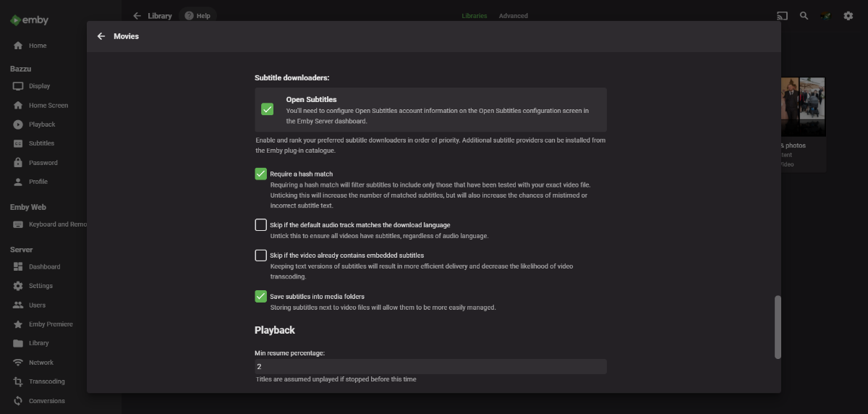Image resolution: width=868 pixels, height=414 pixels.
Task: Enable skip if default audio matches language
Action: pos(261,225)
